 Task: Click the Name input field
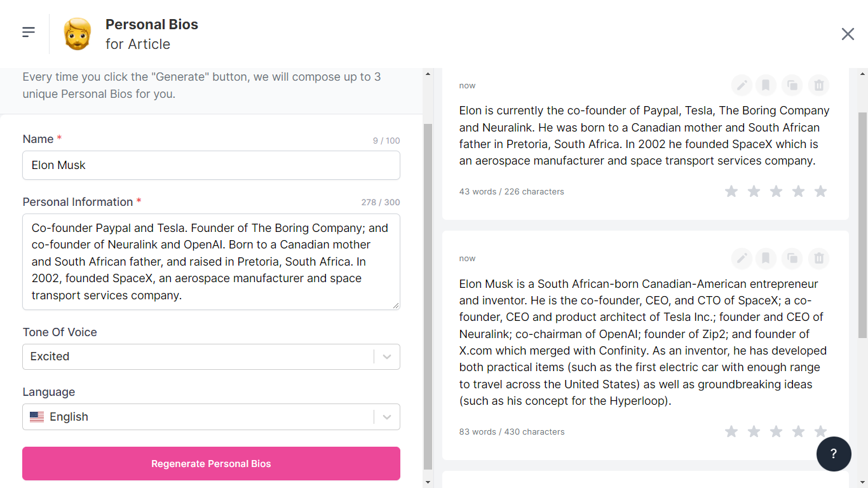point(211,165)
